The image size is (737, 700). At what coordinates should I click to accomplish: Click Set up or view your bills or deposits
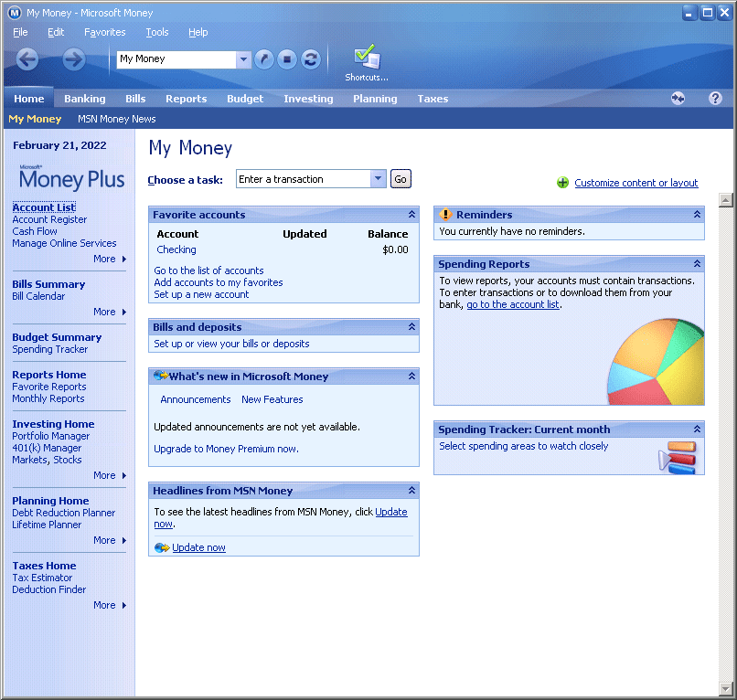[x=231, y=344]
